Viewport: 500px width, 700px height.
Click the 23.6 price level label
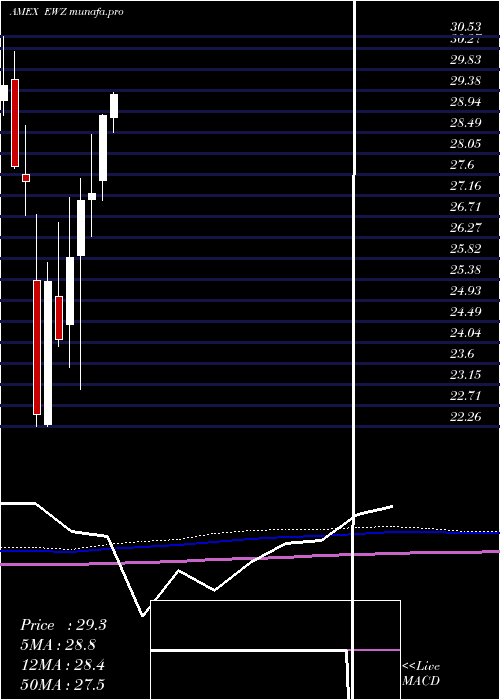click(462, 354)
